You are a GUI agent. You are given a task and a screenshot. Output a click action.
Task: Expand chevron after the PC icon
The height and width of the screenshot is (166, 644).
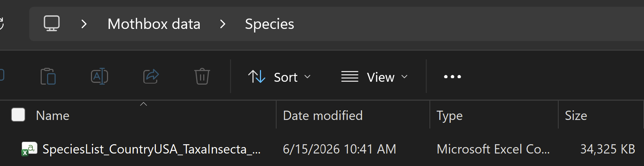[x=84, y=24]
